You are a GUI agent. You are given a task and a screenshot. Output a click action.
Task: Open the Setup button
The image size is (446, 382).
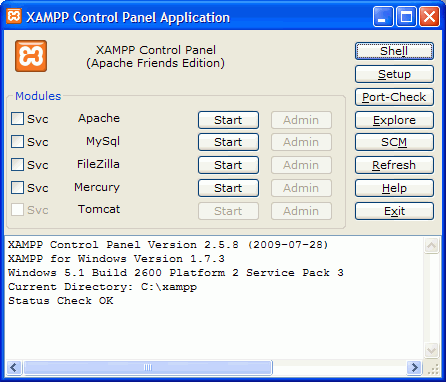click(394, 74)
